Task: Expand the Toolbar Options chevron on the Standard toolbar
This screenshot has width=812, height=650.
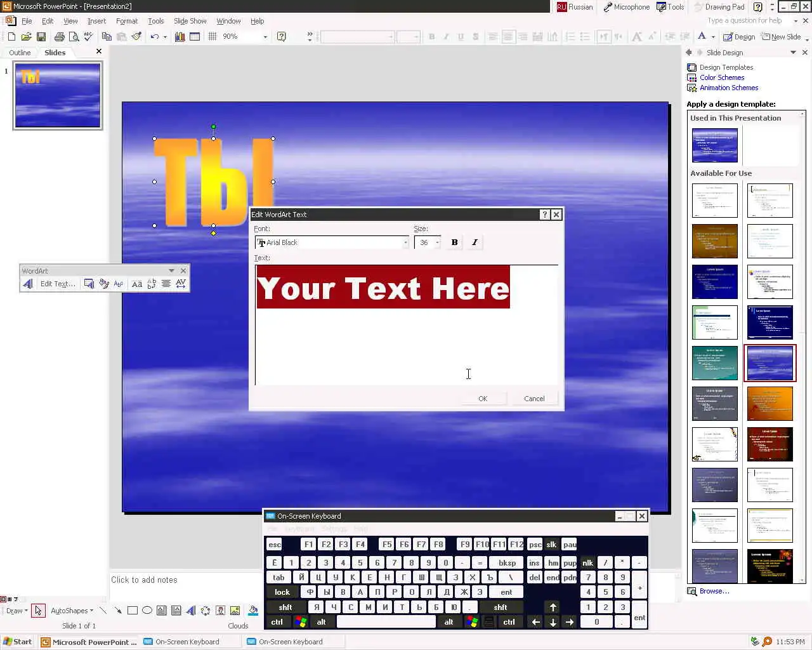Action: 310,37
